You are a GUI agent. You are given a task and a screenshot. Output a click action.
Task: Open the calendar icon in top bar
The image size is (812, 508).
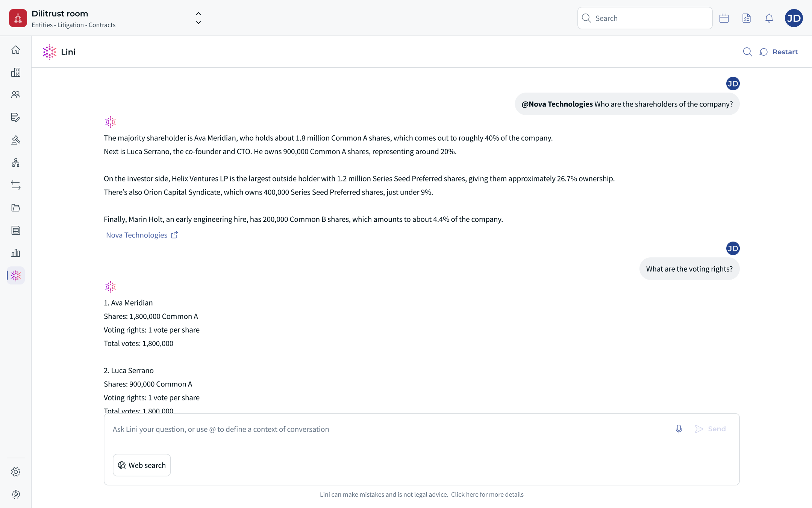724,18
